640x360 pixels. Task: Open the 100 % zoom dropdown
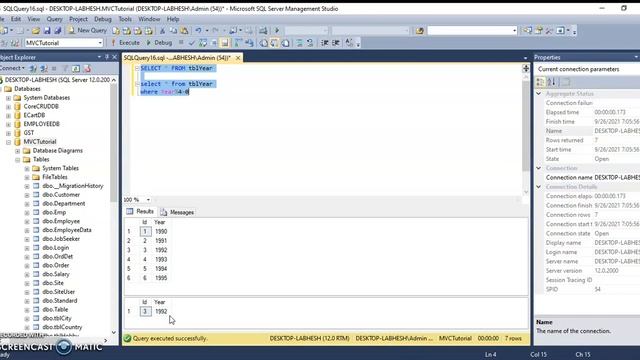[x=148, y=200]
